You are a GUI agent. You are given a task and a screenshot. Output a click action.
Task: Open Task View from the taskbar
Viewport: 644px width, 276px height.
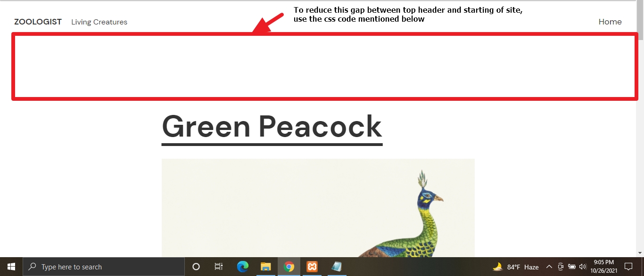tap(218, 267)
